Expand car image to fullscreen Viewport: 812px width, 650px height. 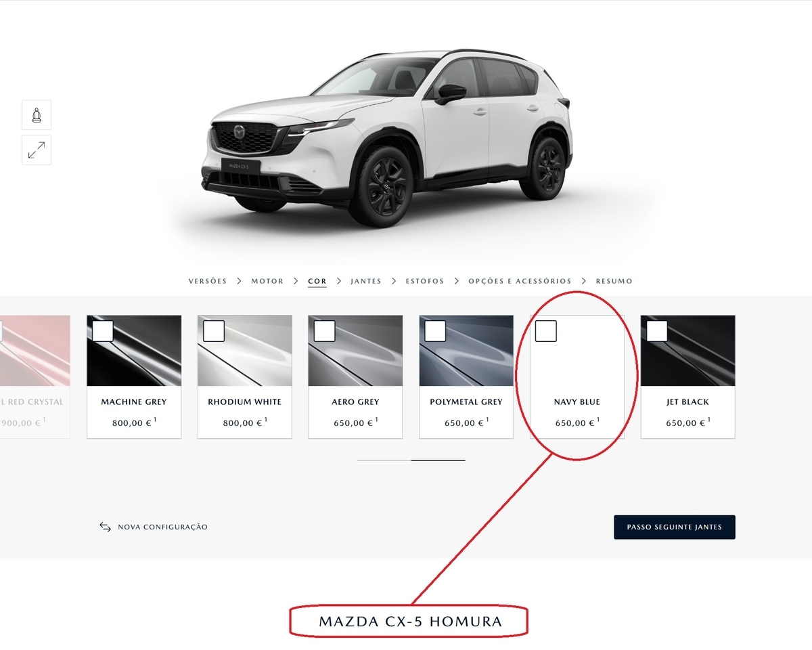[x=37, y=150]
